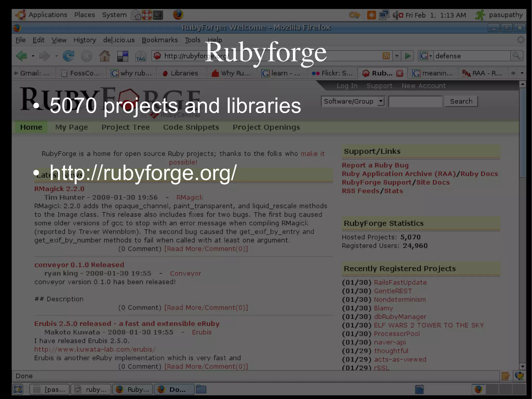Image resolution: width=532 pixels, height=399 pixels.
Task: Open the del.icio.us menu
Action: 119,40
